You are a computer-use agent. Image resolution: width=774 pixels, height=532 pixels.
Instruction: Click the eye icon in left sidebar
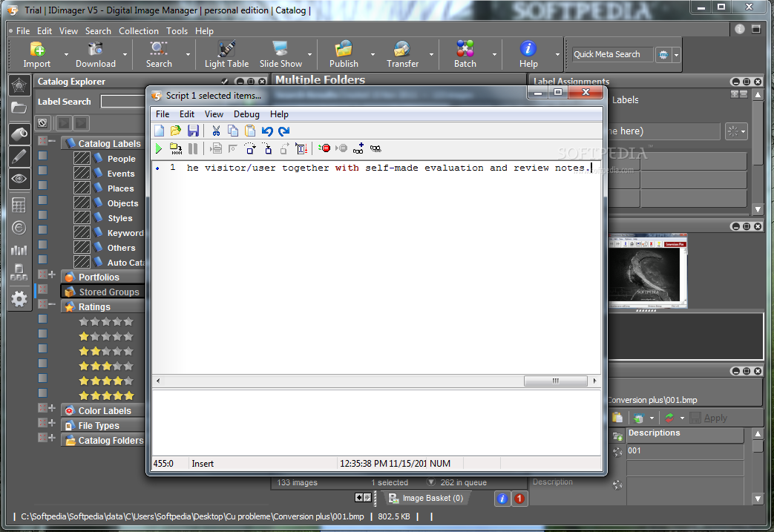[19, 178]
